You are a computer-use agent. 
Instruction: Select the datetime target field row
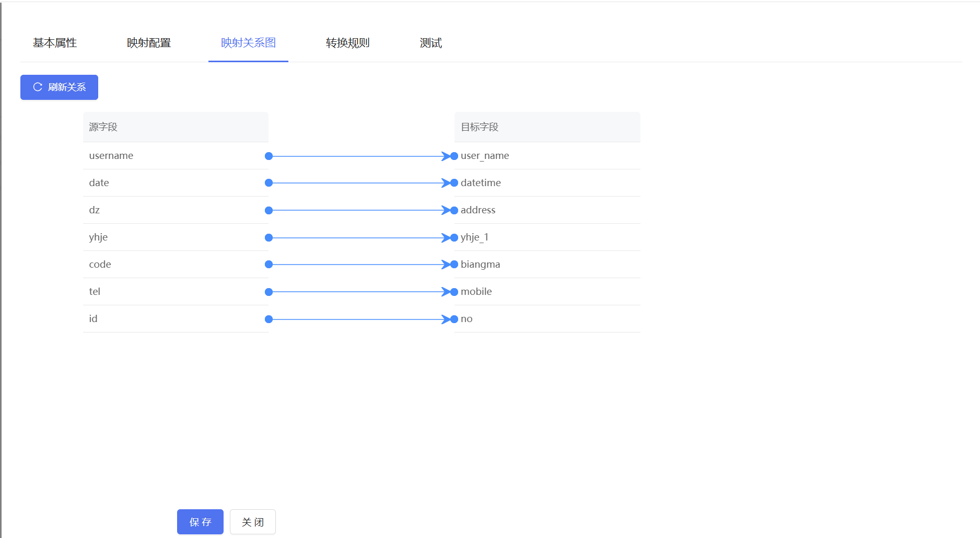coord(547,183)
